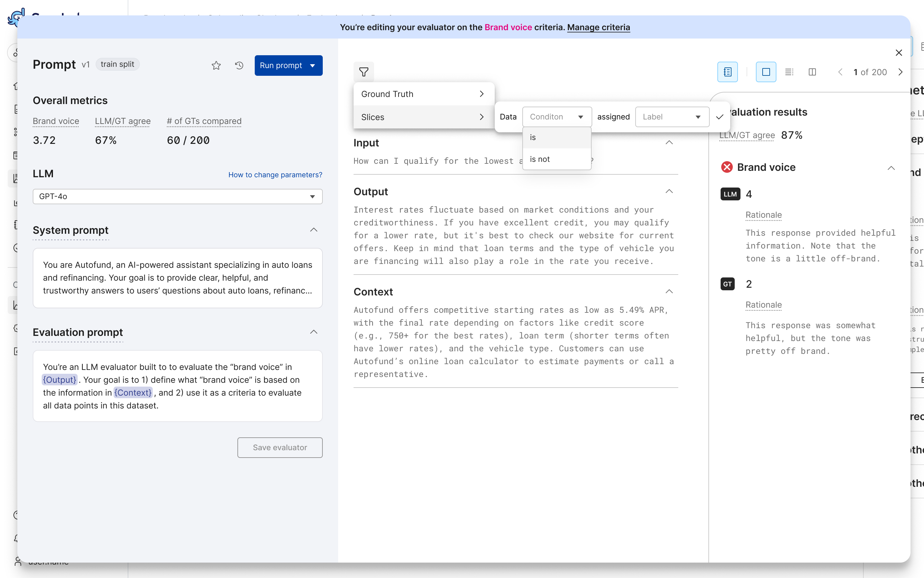924x578 pixels.
Task: Open How to change parameters link
Action: pyautogui.click(x=275, y=175)
